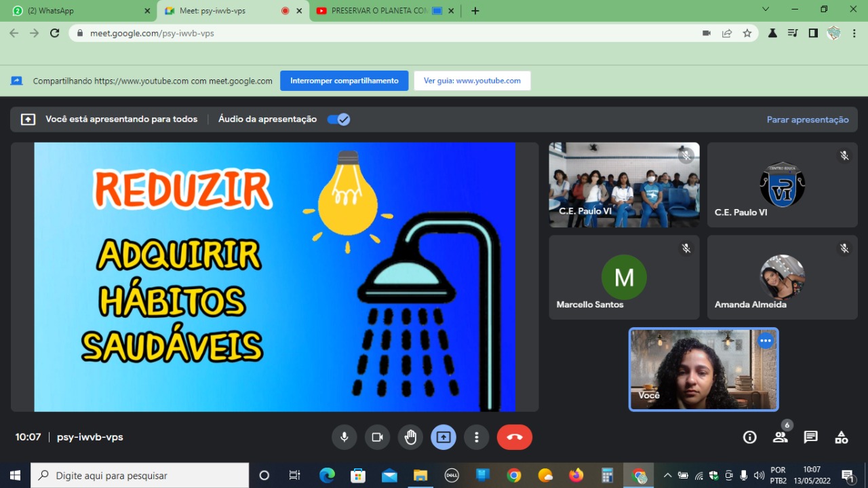End the call with the red hang-up button
Screen dimensions: 868x488
[x=514, y=437]
